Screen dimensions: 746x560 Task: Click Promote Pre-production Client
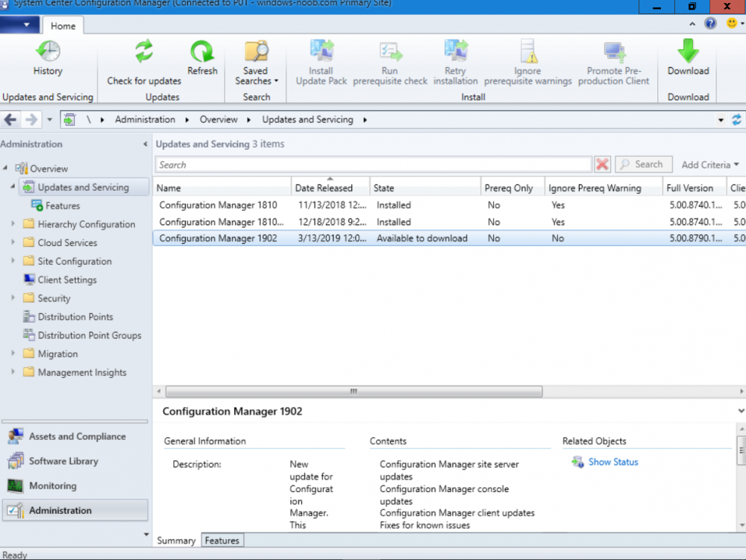coord(613,63)
